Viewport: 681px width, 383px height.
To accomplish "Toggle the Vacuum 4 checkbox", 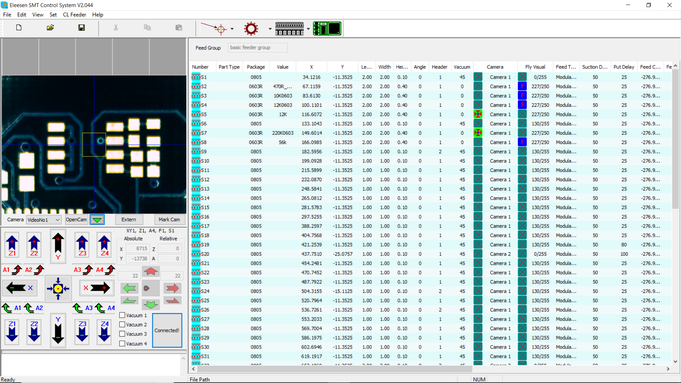I will point(122,343).
